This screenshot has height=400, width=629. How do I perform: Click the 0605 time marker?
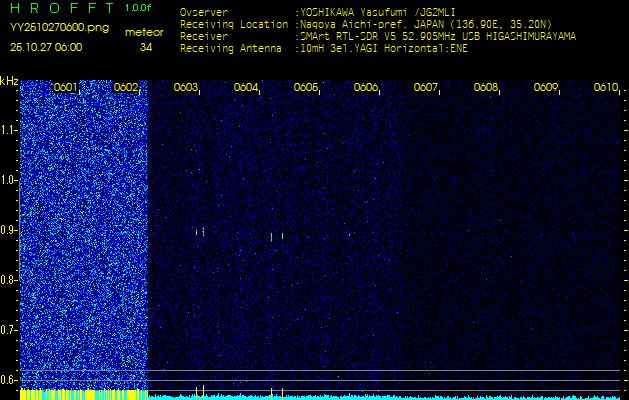pos(306,87)
